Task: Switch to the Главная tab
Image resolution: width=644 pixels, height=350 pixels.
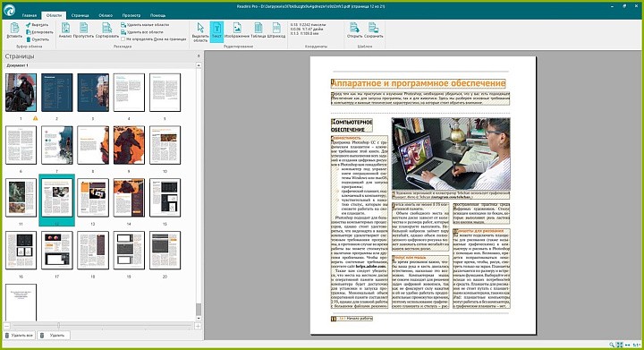Action: click(x=30, y=15)
